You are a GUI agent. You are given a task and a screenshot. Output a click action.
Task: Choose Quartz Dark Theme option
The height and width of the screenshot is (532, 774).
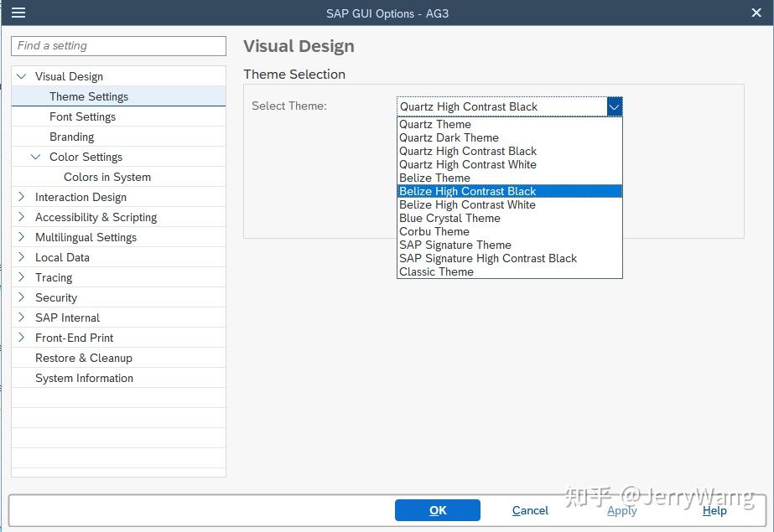509,137
